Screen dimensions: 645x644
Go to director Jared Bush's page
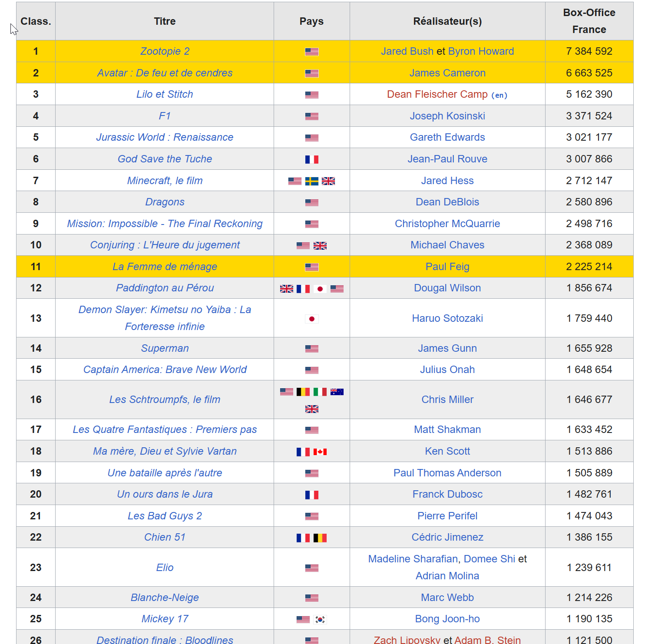tap(407, 51)
